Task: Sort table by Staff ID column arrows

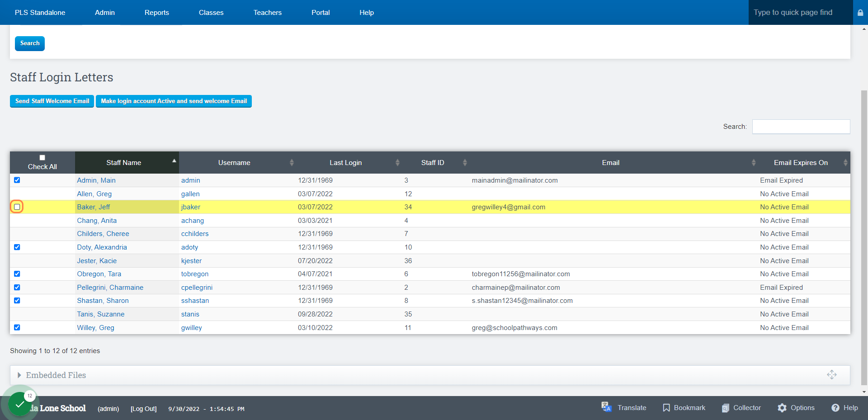Action: click(465, 163)
